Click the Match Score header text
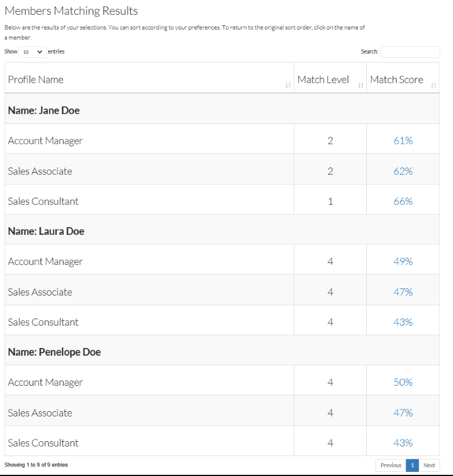 (x=396, y=80)
